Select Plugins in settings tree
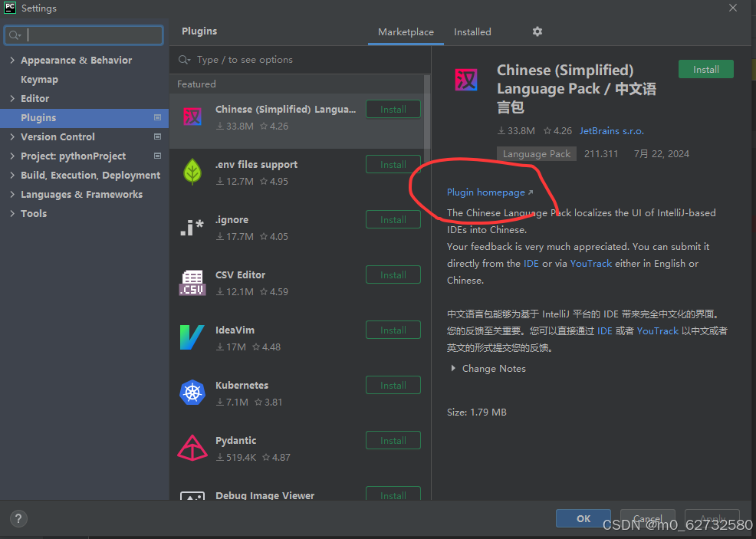This screenshot has height=539, width=756. coord(84,117)
